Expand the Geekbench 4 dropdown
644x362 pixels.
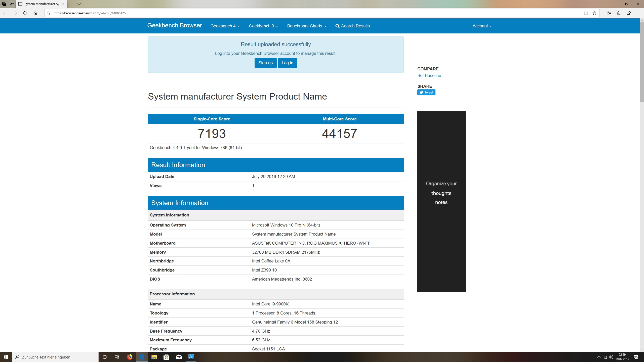click(x=225, y=26)
